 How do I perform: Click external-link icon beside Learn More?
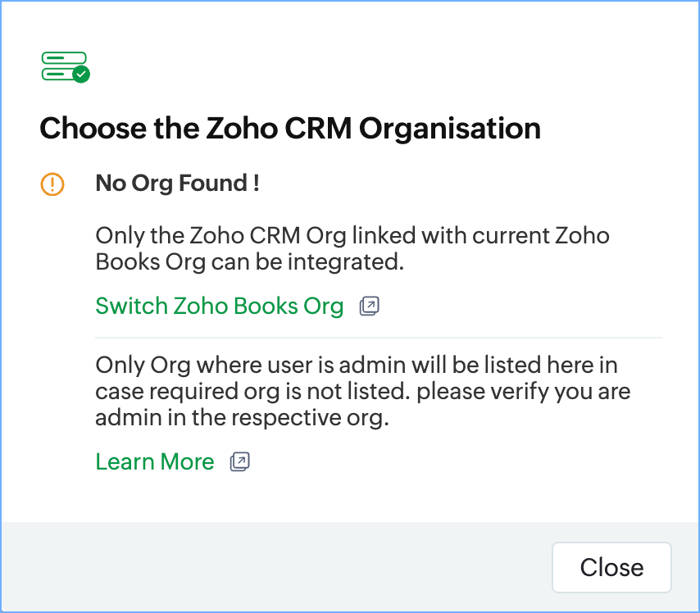(239, 462)
